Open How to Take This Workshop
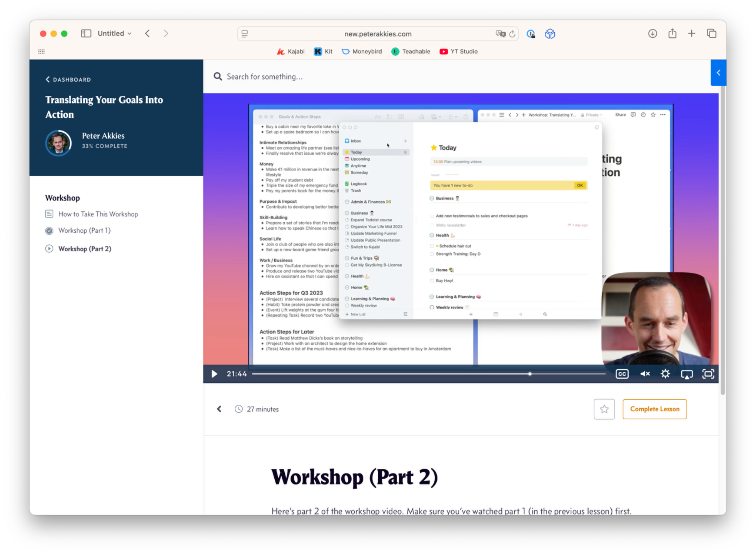The width and height of the screenshot is (756, 554). [98, 214]
